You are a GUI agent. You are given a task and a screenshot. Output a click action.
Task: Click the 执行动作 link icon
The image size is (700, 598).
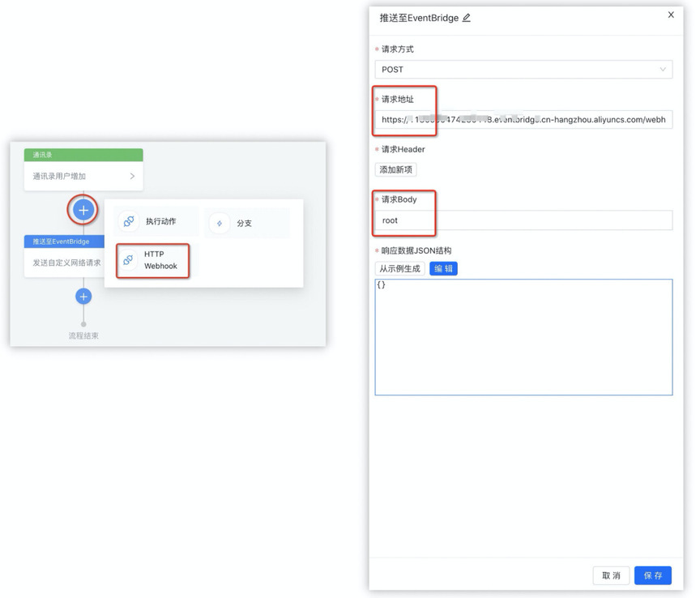pos(129,221)
